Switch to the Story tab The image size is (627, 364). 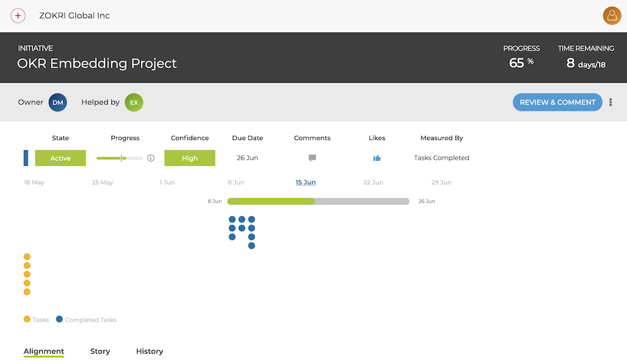tap(100, 351)
